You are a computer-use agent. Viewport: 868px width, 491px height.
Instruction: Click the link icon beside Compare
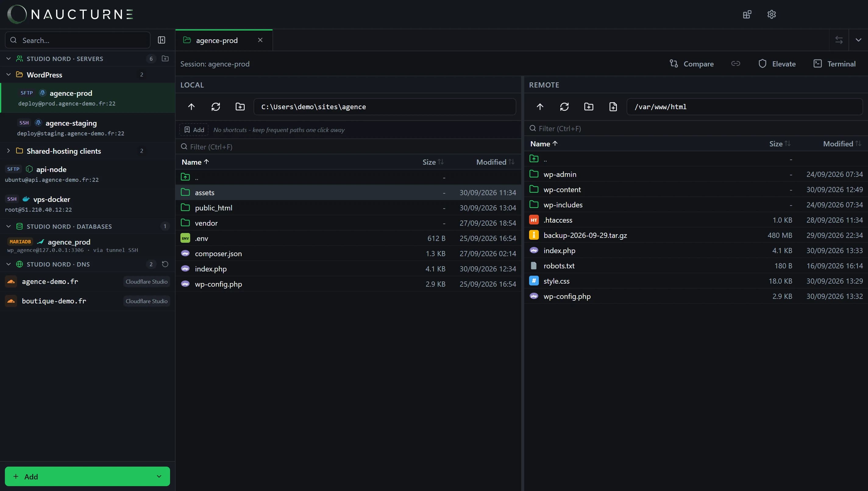736,64
